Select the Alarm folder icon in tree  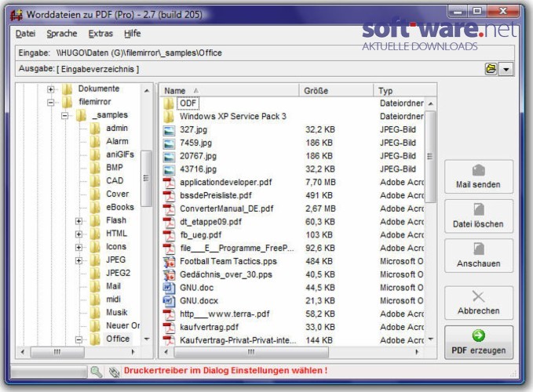tap(95, 142)
